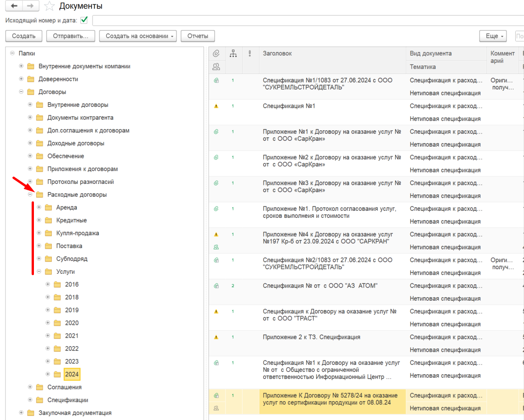Click the forward navigation arrow
524x420 pixels.
coord(30,6)
